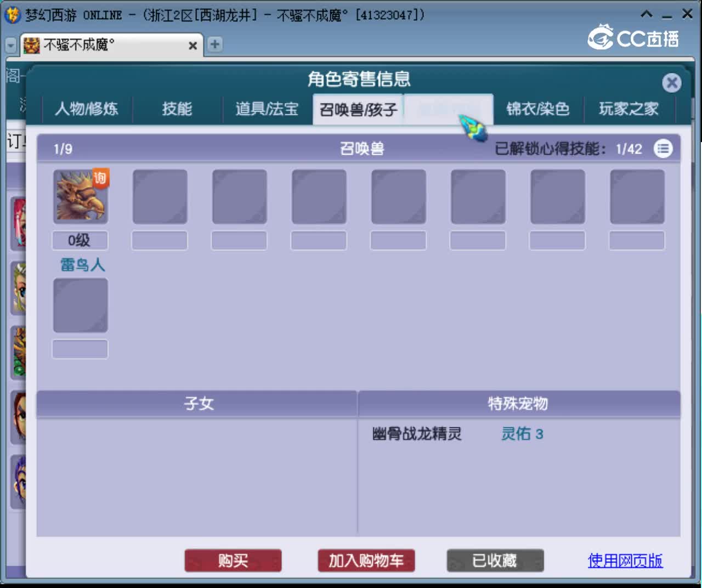Click the 不骚不成魔° tab avatar icon

(x=32, y=45)
